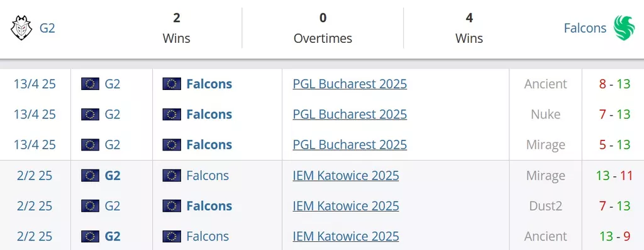Click the EU flag beside G2 in the Dust2 row
Image resolution: width=644 pixels, height=250 pixels.
coord(90,205)
